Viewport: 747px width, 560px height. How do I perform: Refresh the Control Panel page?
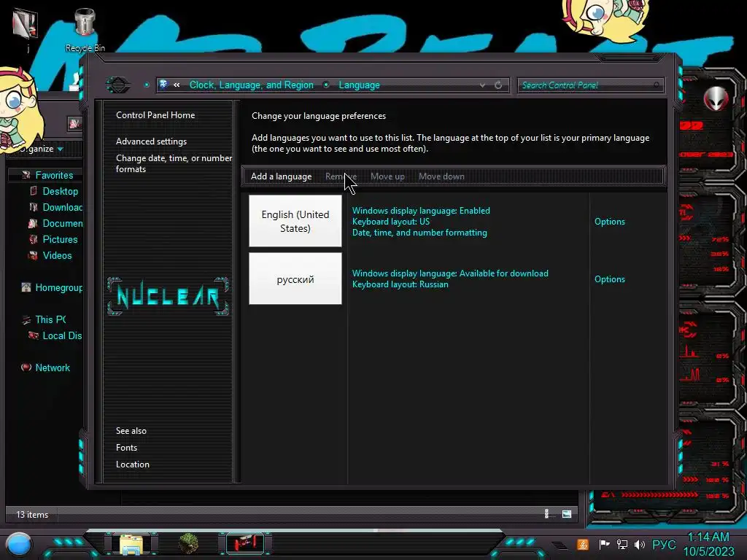(498, 85)
